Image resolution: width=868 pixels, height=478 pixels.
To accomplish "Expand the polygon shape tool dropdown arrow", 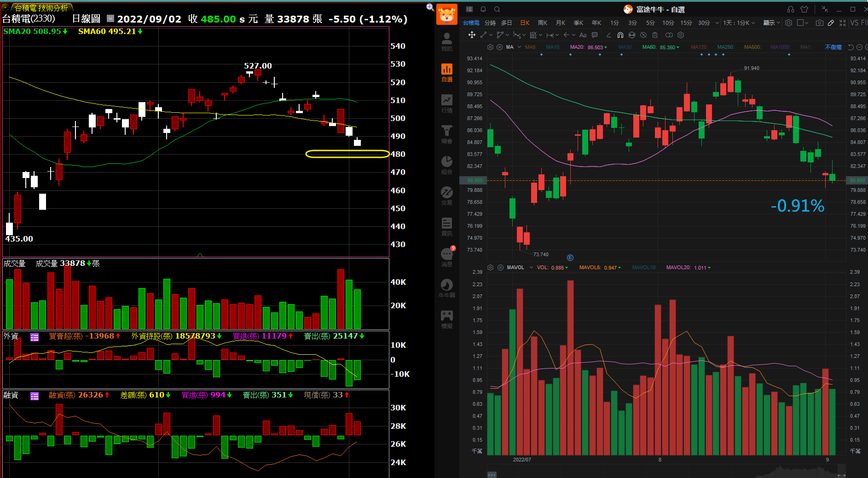I will tap(507, 35).
